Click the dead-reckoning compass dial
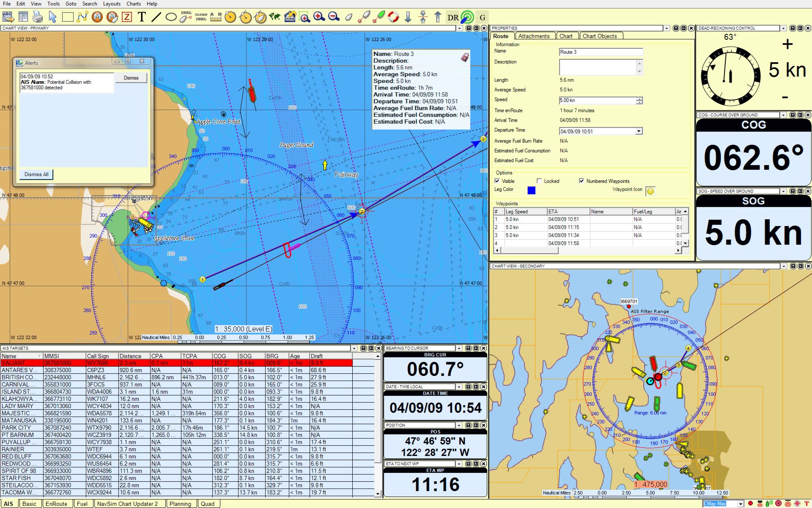 pos(730,76)
